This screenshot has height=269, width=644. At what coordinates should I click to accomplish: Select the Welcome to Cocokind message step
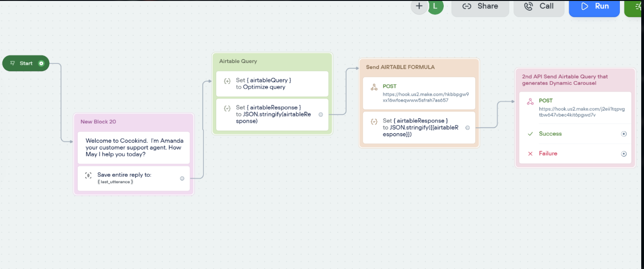click(134, 147)
